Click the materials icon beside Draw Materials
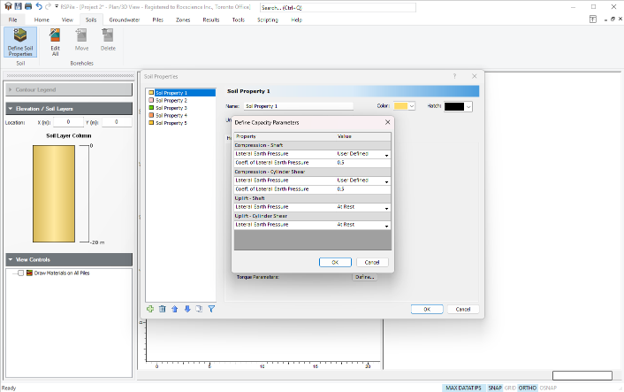624x392 pixels. click(29, 273)
